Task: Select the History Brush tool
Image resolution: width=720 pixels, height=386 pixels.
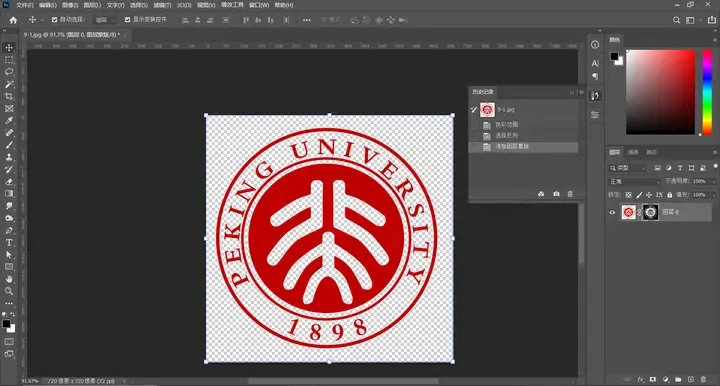Action: [9, 169]
